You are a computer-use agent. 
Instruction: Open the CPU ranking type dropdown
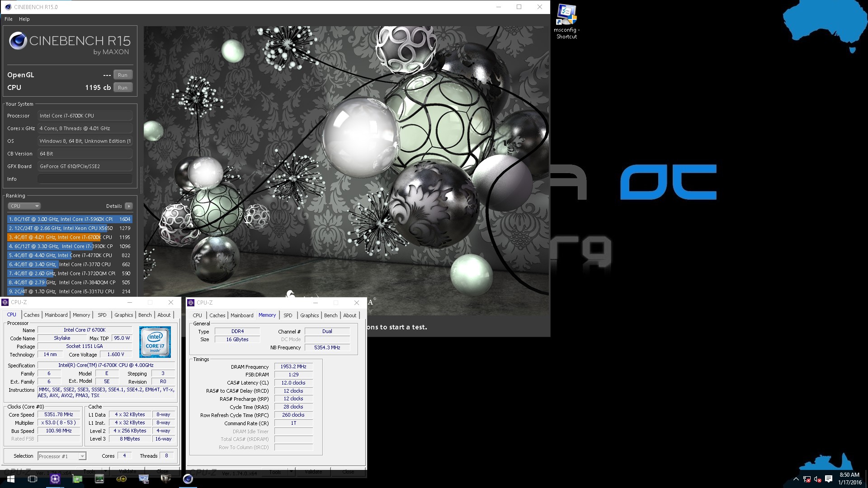coord(24,206)
